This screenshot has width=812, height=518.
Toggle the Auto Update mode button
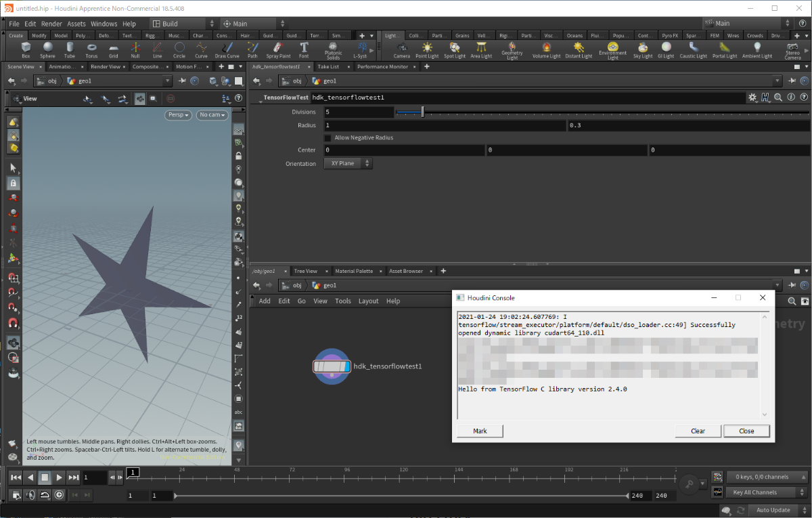[x=773, y=510]
